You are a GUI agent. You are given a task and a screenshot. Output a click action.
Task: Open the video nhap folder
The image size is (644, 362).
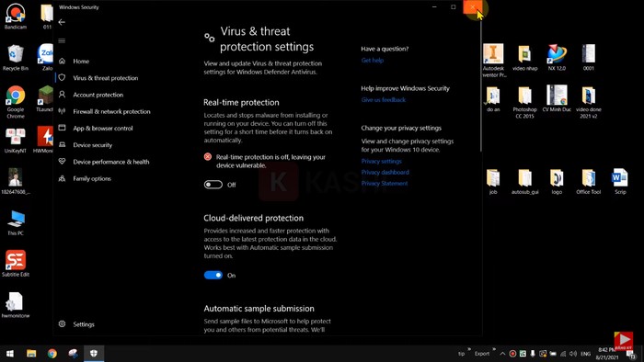525,57
